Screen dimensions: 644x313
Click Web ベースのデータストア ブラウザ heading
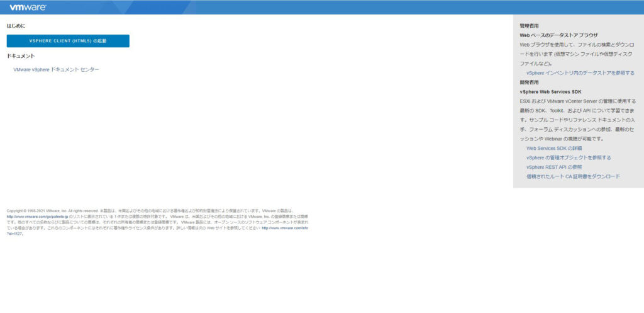(558, 35)
